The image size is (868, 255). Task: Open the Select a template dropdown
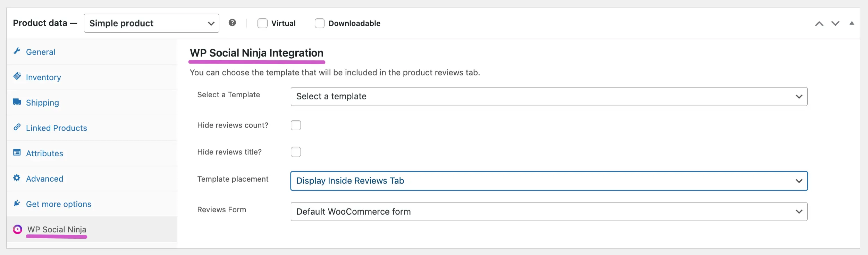pos(549,97)
